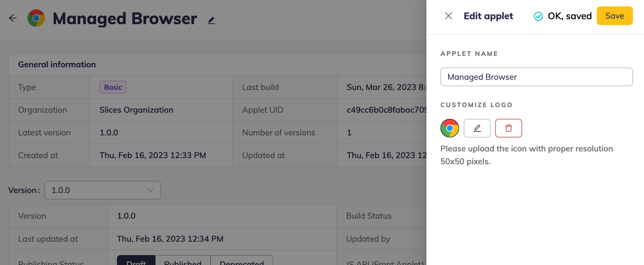Viewport: 644px width, 265px height.
Task: Click the green checkmark next to OK, saved
Action: click(538, 16)
